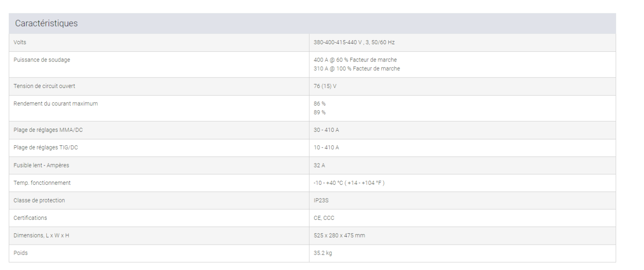Viewport: 644px width, 270px height.
Task: Click the 76 (15) V value
Action: [x=325, y=86]
